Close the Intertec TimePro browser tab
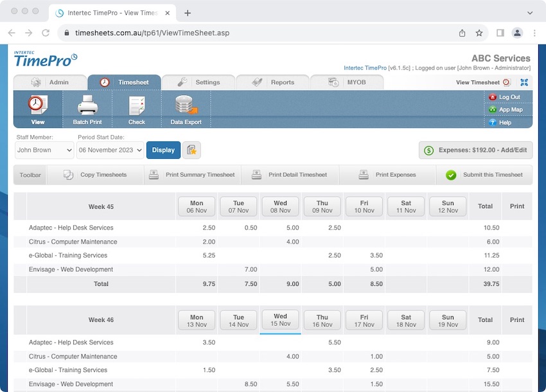The width and height of the screenshot is (546, 392). click(168, 13)
